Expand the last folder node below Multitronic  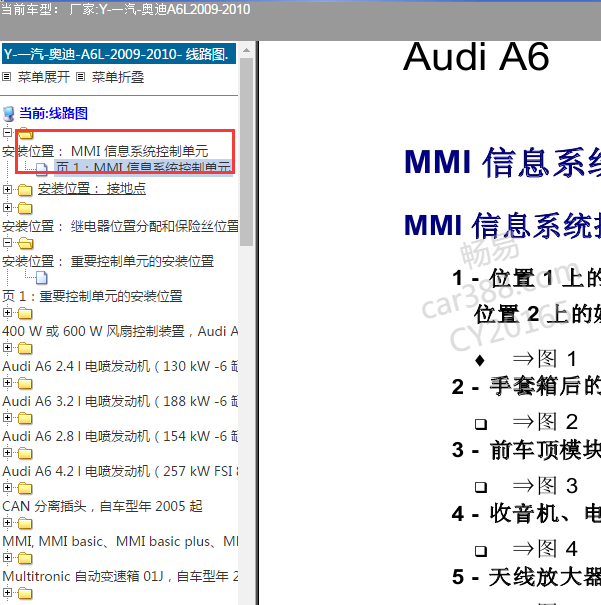pyautogui.click(x=7, y=593)
